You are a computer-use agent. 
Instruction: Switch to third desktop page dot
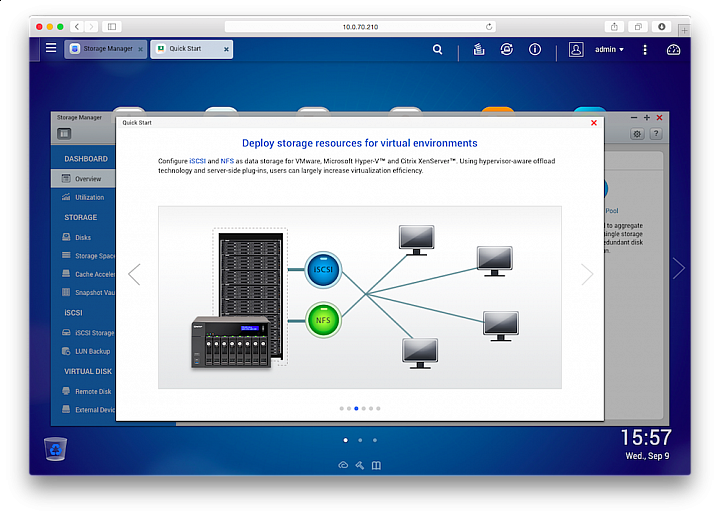(375, 440)
